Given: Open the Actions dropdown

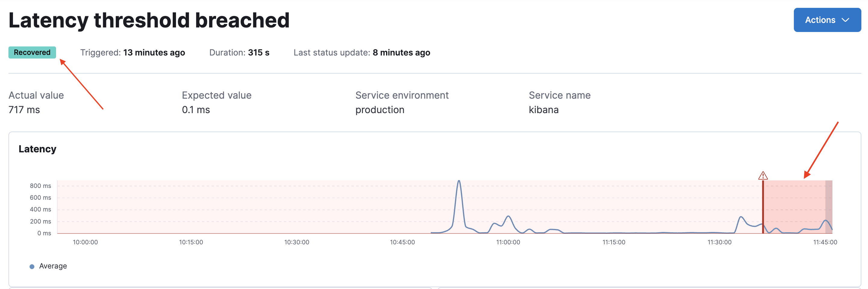Looking at the screenshot, I should click(827, 20).
